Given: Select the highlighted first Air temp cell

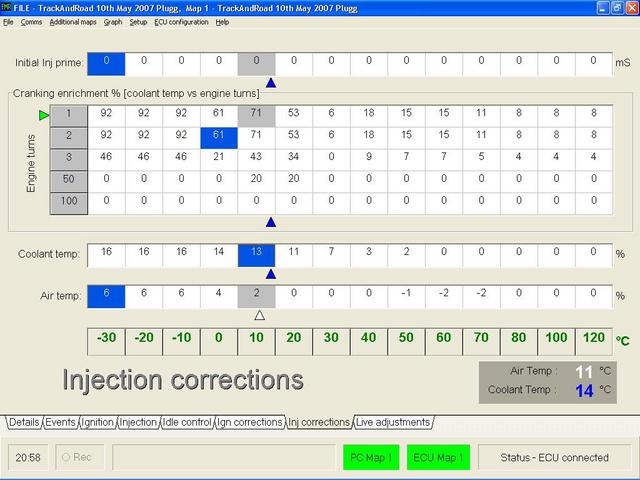Looking at the screenshot, I should pos(106,297).
